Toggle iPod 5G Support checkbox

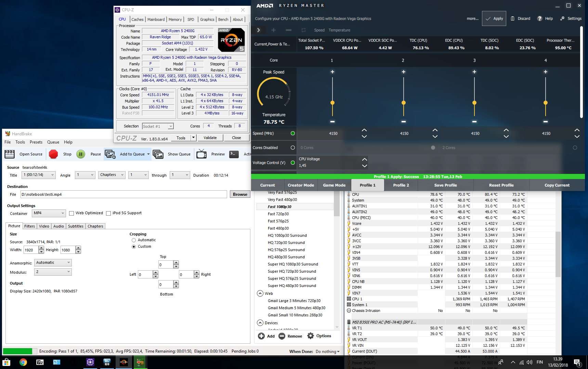pyautogui.click(x=108, y=213)
